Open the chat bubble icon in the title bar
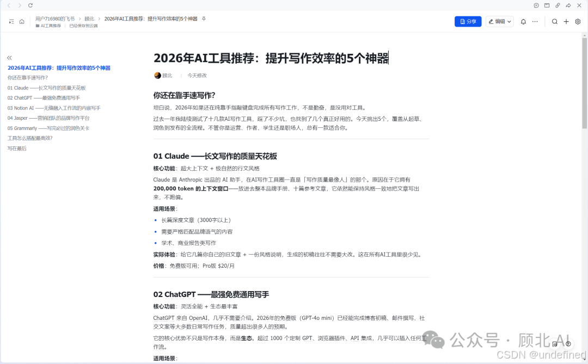This screenshot has width=588, height=364. tap(536, 5)
